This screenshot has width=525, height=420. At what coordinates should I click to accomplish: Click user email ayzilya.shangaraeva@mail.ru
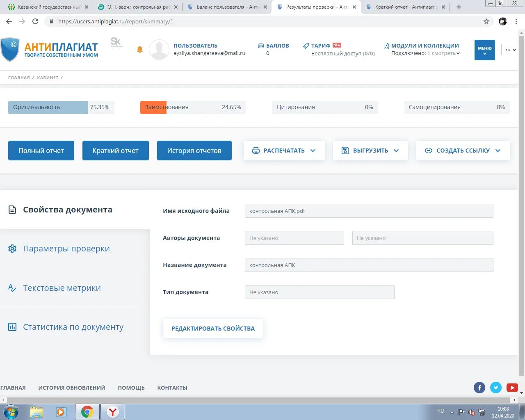(209, 53)
